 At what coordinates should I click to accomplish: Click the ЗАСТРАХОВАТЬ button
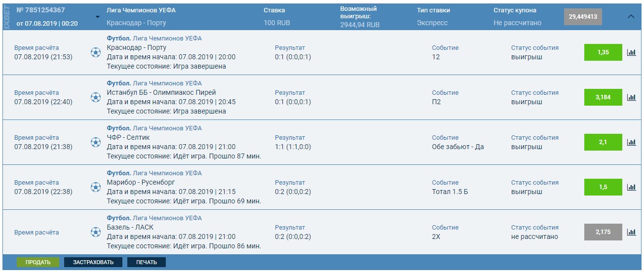[93, 262]
